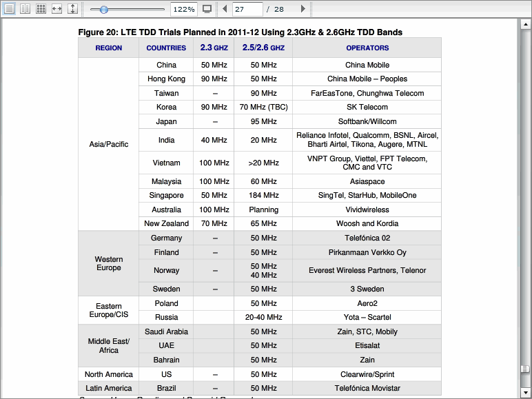
Task: Click the COUNTRIES column header
Action: pos(166,48)
